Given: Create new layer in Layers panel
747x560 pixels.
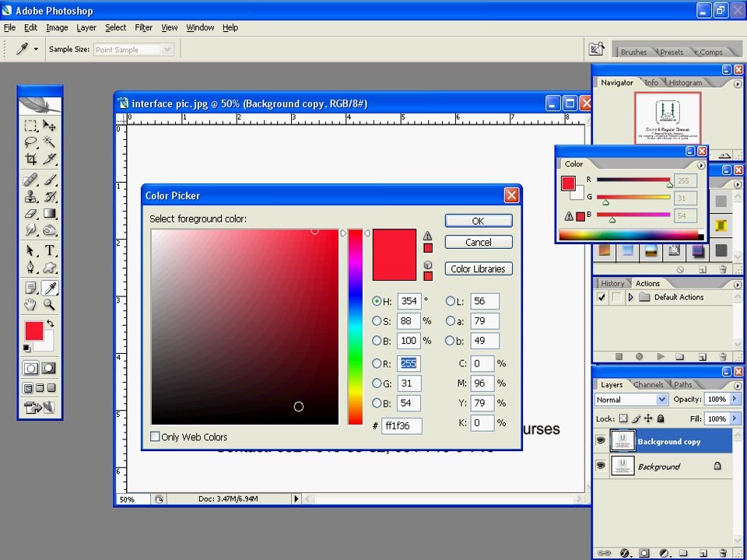Looking at the screenshot, I should point(702,553).
